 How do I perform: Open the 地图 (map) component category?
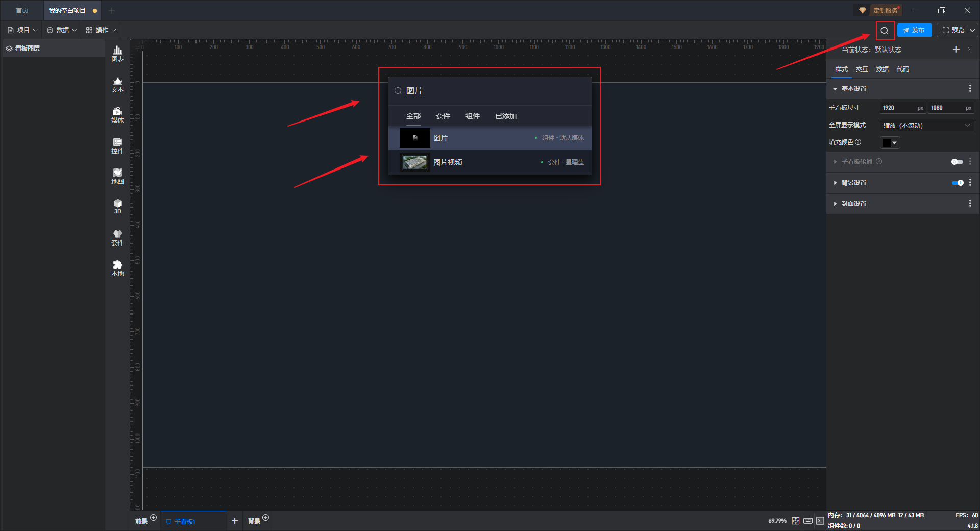point(117,176)
